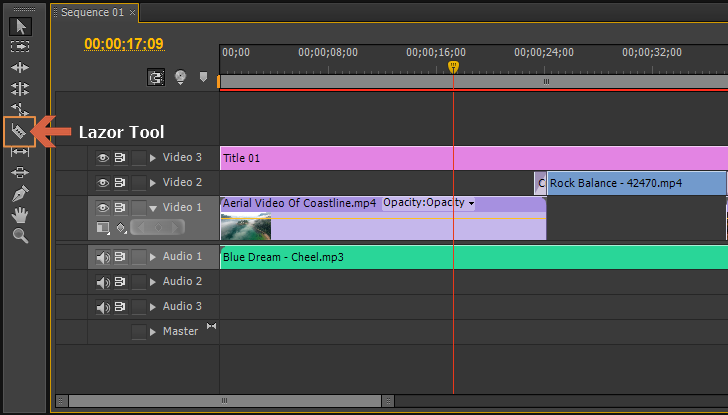Image resolution: width=728 pixels, height=415 pixels.
Task: Expand the Master track
Action: (153, 332)
